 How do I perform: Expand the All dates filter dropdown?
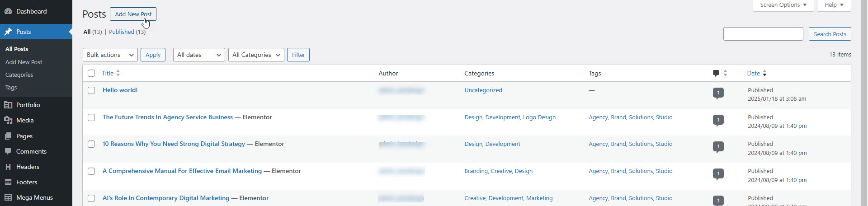(199, 55)
